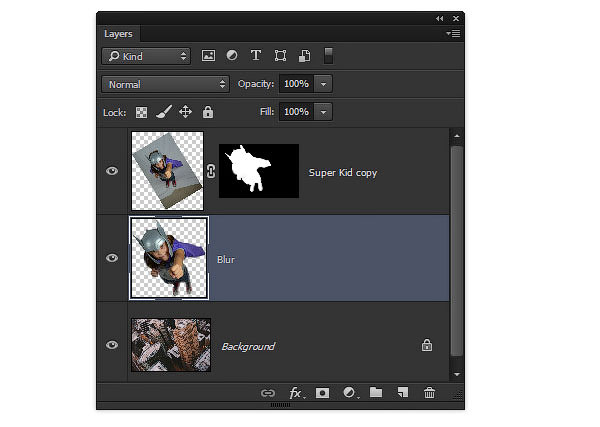Open the Layers panel flyout menu

(x=453, y=34)
